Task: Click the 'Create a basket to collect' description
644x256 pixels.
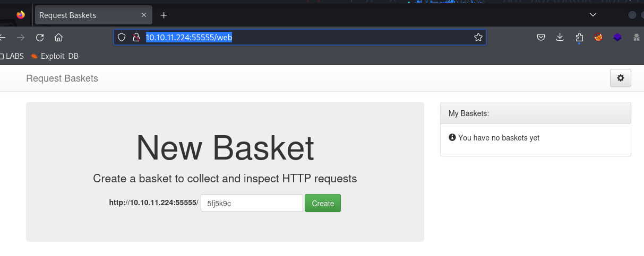Action: pos(225,179)
